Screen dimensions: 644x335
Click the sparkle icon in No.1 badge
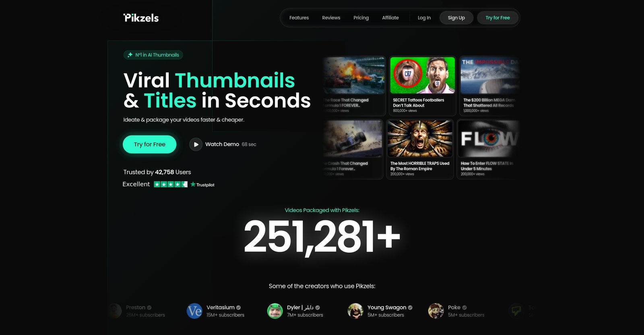130,55
